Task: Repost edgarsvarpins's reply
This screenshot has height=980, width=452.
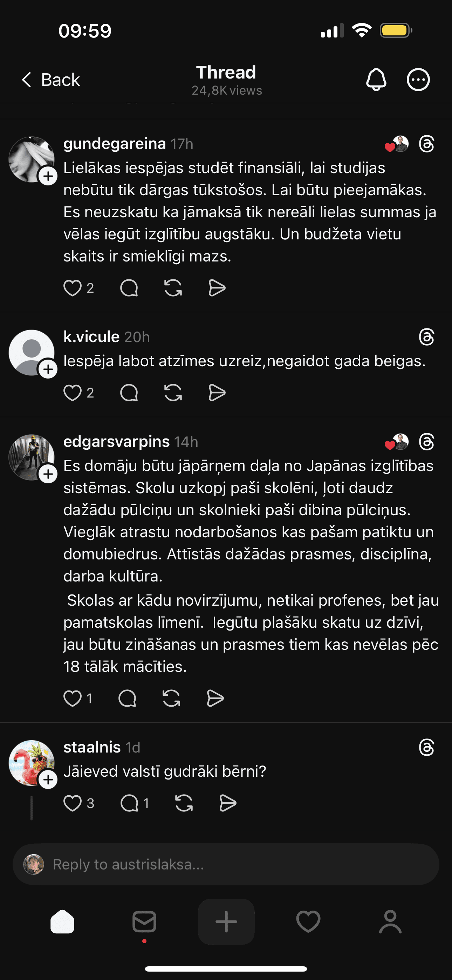Action: click(171, 698)
